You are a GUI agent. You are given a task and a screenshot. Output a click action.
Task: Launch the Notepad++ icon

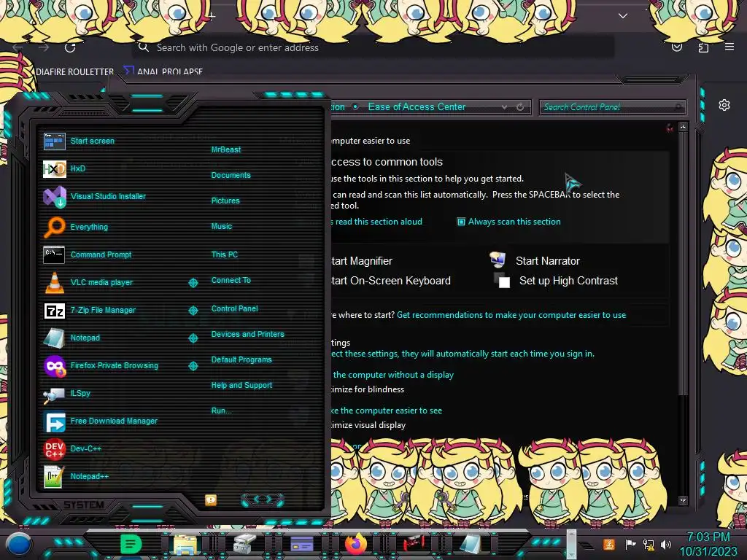54,476
